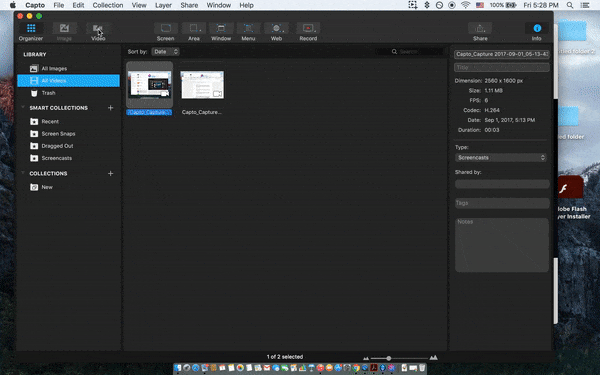Open the Capto menu

point(35,5)
